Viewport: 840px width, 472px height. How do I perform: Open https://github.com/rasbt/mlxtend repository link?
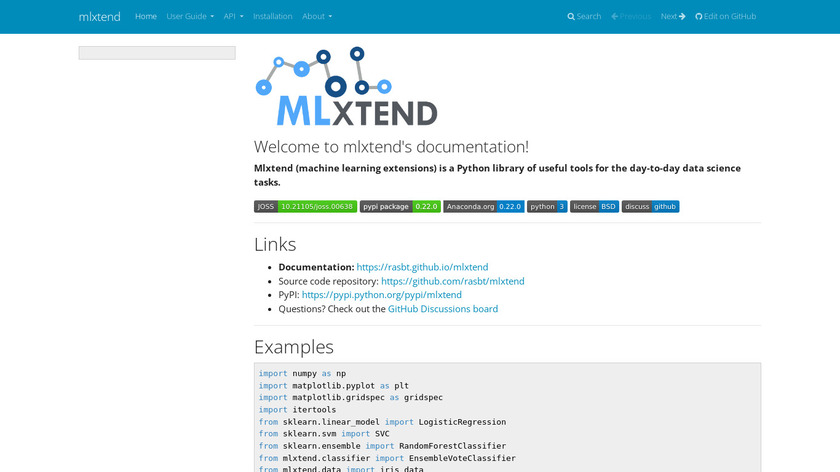[453, 281]
